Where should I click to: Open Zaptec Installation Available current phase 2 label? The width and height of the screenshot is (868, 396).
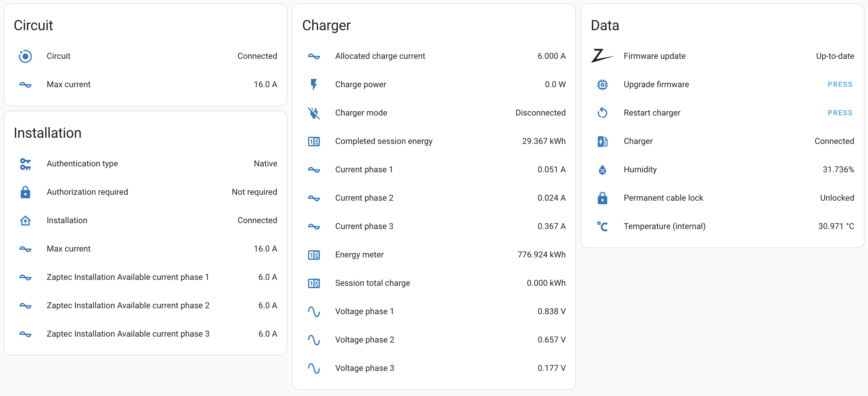pos(128,305)
